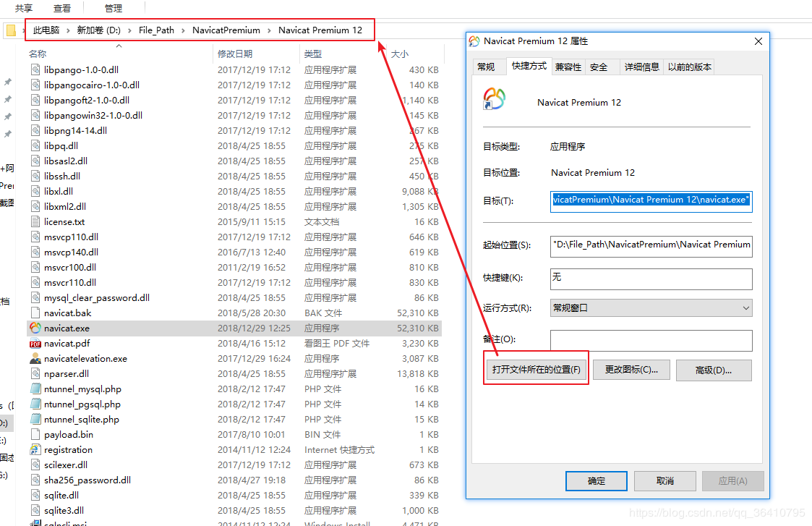This screenshot has height=526, width=812.
Task: Click the 起始位置(S) input field
Action: (651, 246)
